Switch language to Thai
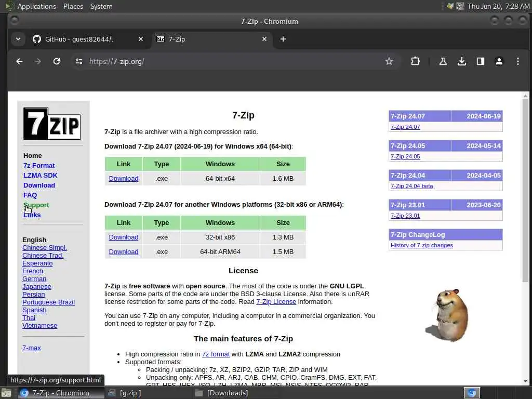Screen dimensions: 532x399 point(29,318)
